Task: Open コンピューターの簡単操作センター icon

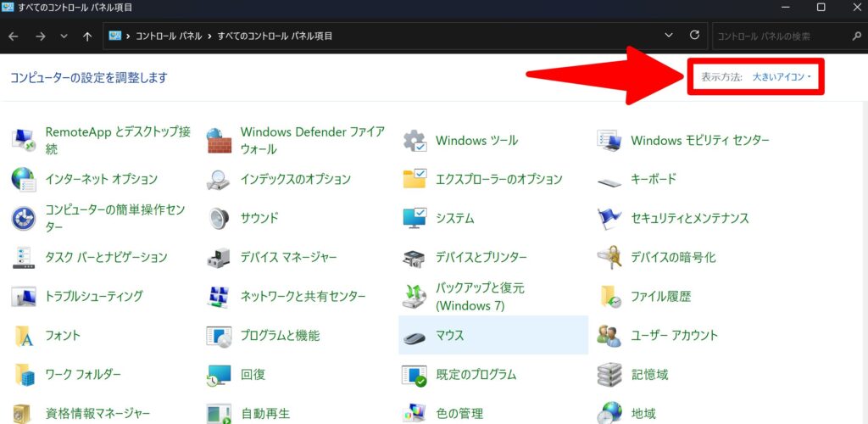Action: coord(23,219)
